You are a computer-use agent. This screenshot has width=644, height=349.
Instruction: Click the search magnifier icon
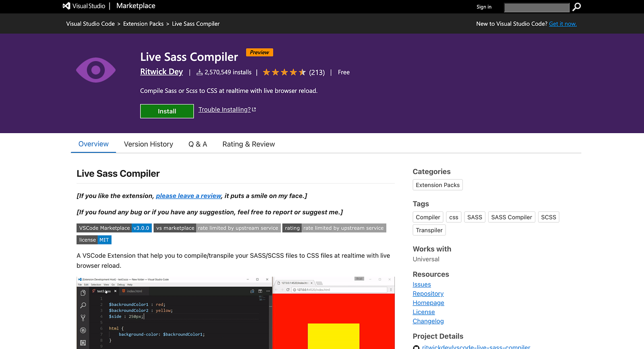coord(576,7)
